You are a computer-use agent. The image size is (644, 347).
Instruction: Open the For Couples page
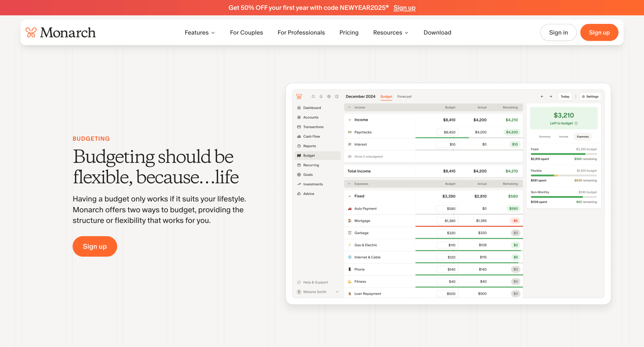(x=246, y=32)
